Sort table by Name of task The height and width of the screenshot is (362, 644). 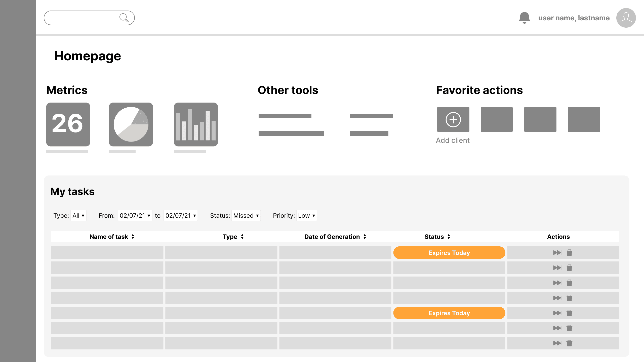coord(133,237)
